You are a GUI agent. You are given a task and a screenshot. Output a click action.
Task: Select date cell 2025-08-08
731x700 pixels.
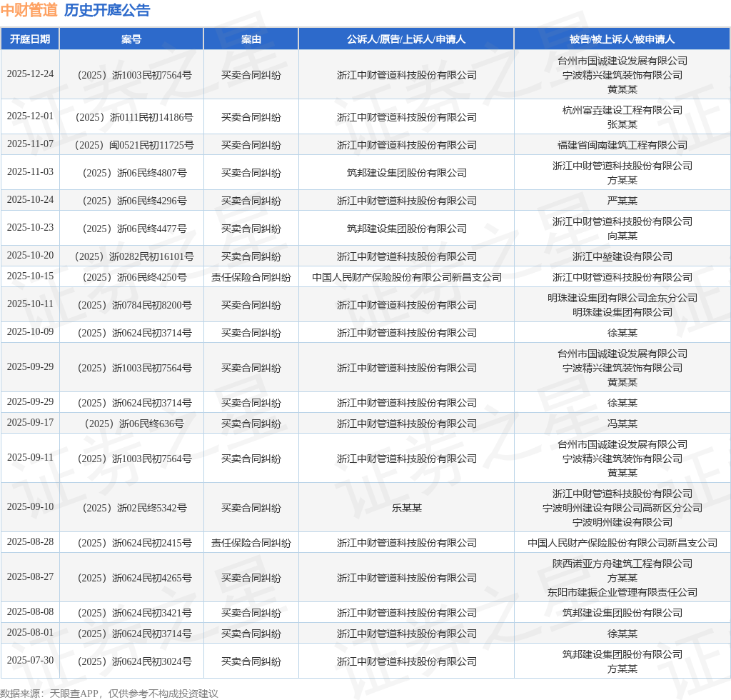pyautogui.click(x=30, y=611)
